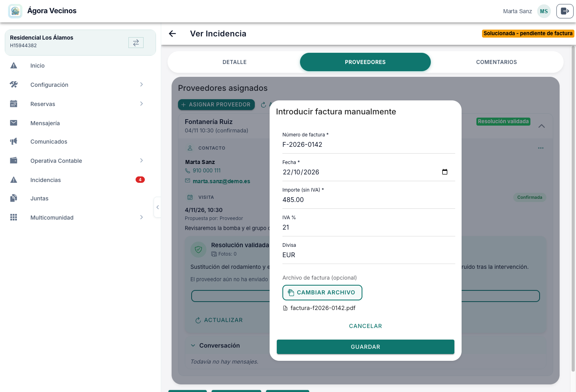Click the phone icon next to 910 000 111
The width and height of the screenshot is (576, 392).
pyautogui.click(x=188, y=171)
